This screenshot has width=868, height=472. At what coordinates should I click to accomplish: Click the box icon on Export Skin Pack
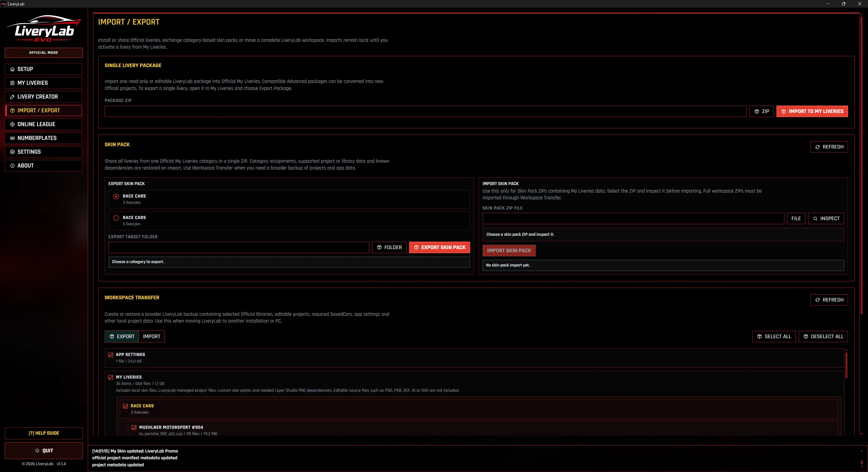click(x=416, y=247)
